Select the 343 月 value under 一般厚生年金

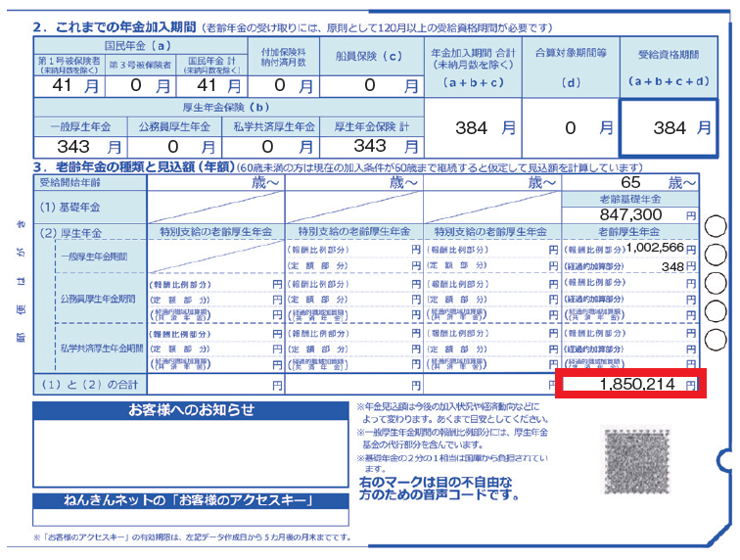(80, 147)
